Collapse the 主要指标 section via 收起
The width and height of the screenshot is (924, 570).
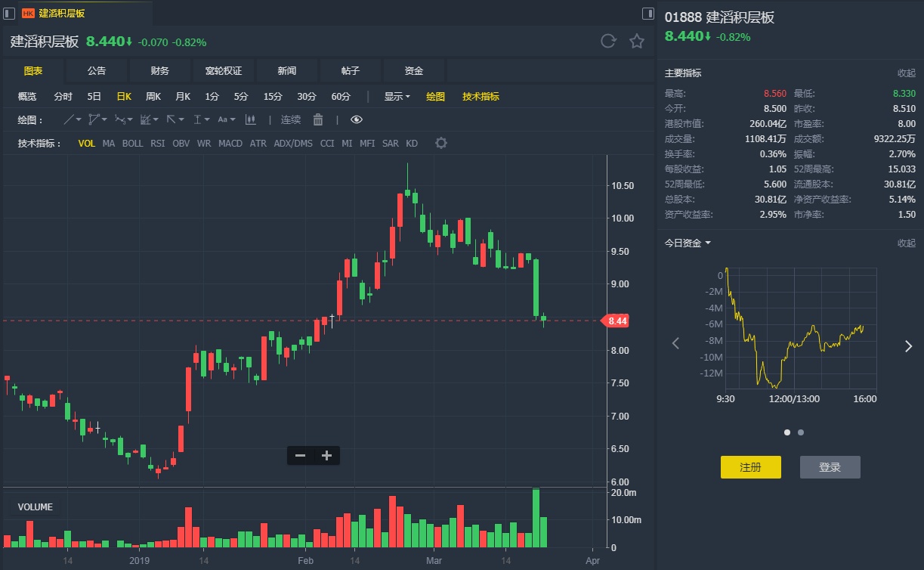point(906,73)
